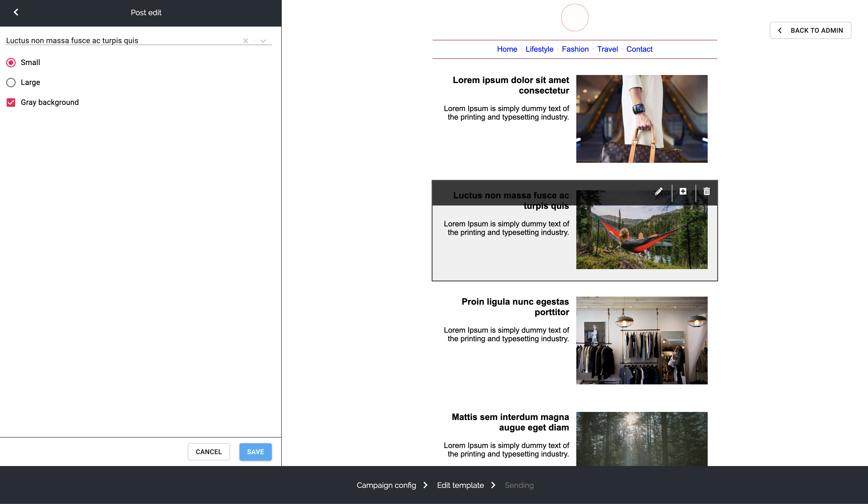Click the chevron after Edit template
This screenshot has width=868, height=504.
click(x=493, y=485)
